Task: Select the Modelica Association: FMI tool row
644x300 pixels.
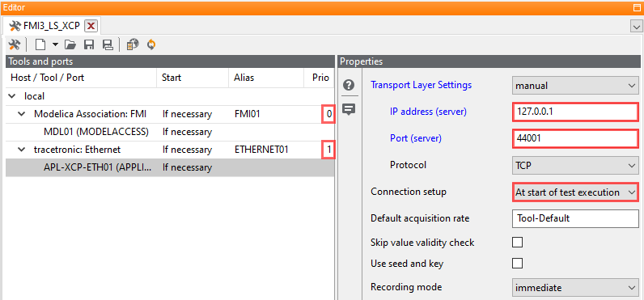Action: [x=170, y=114]
